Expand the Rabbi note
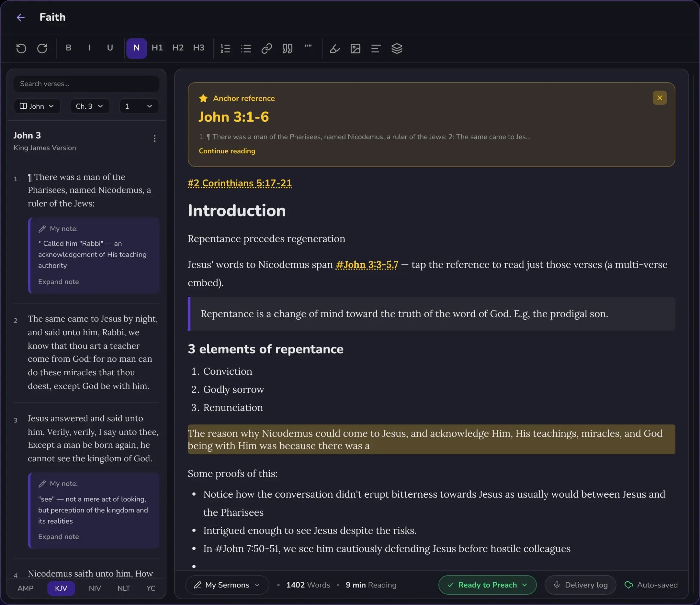Screen dimensions: 700x605 pyautogui.click(x=59, y=281)
